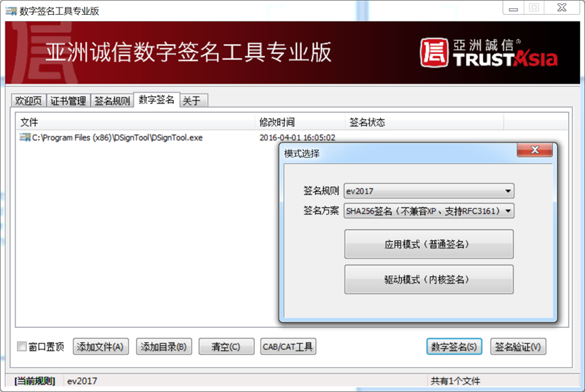Open the 关于 tab
Viewport: 585px width, 392px height.
tap(191, 101)
